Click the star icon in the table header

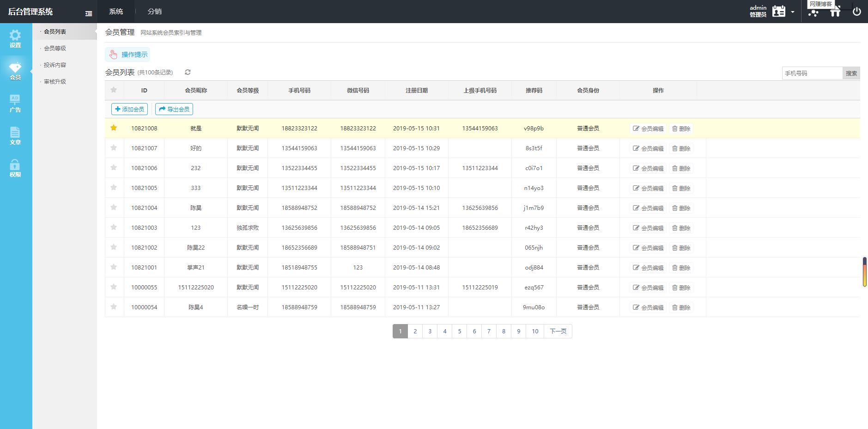(x=114, y=90)
